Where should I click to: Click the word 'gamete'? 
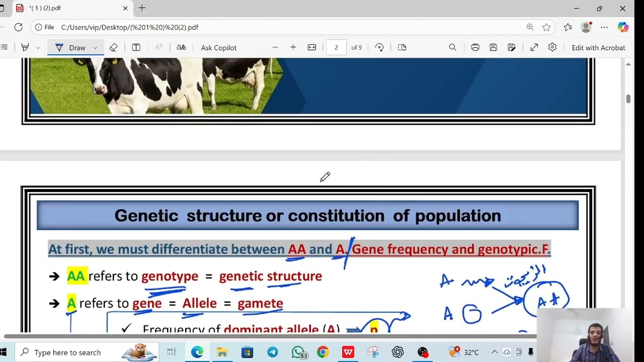pos(260,303)
